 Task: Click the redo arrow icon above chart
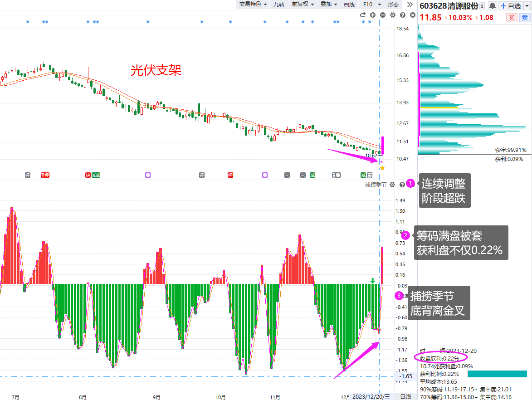pos(363,15)
